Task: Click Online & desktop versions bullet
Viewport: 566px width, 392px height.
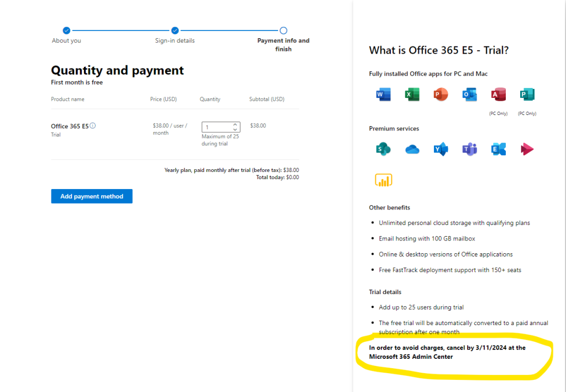Action: tap(446, 254)
